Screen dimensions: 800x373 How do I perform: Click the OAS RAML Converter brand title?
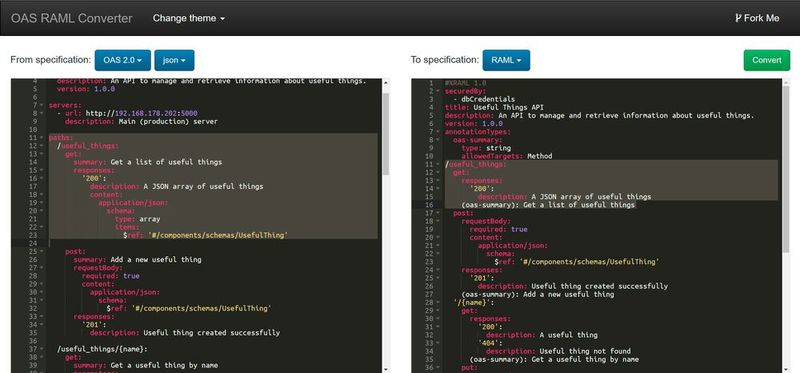71,18
